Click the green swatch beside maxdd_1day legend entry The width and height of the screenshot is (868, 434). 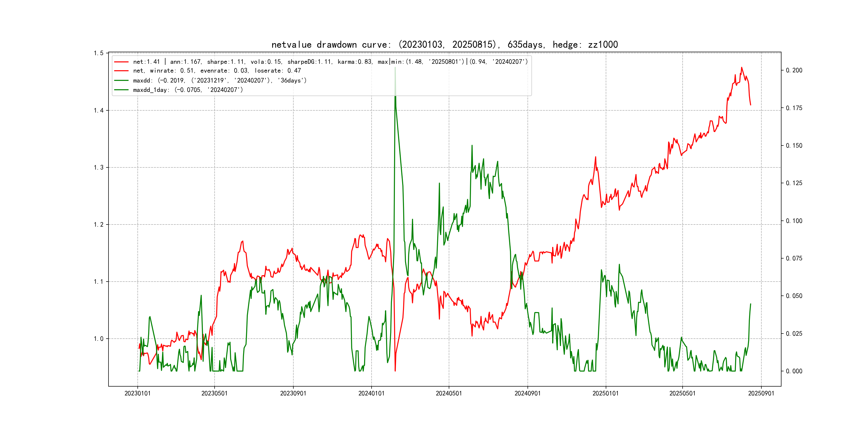pos(121,90)
